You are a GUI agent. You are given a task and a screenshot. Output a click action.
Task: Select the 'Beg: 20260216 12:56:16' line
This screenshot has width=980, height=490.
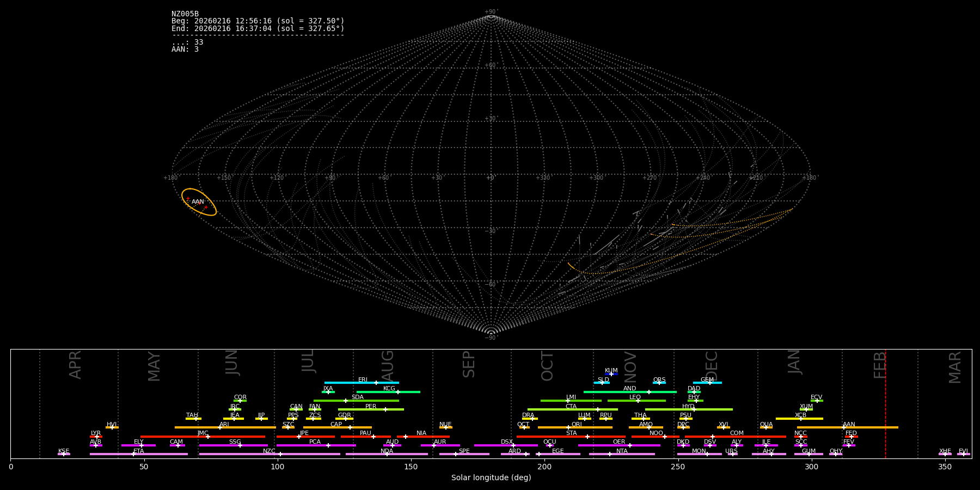(x=258, y=21)
